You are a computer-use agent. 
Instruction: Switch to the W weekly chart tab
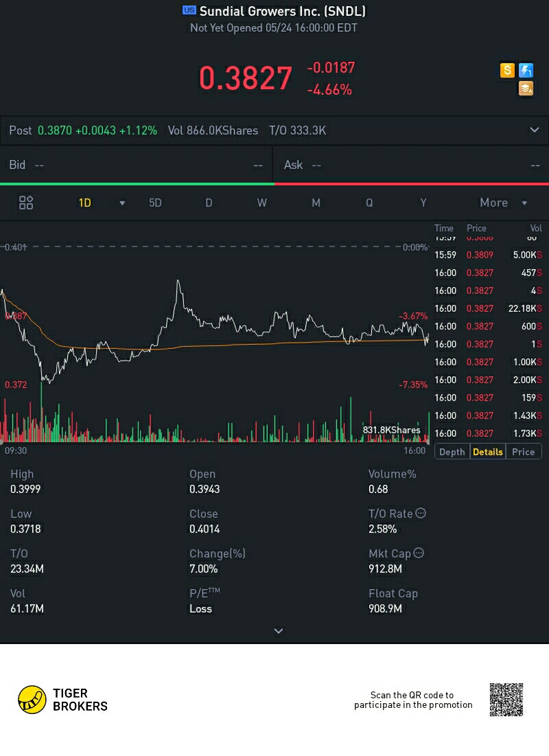click(x=261, y=203)
